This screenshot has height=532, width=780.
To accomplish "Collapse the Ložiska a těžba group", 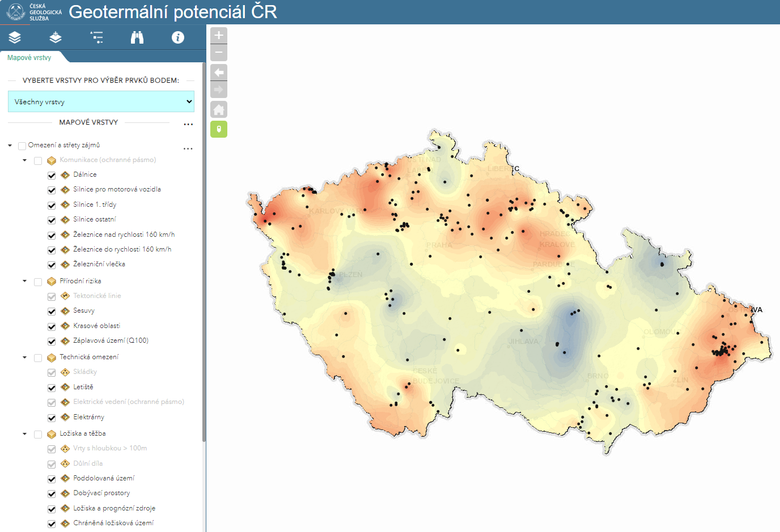I will (24, 434).
